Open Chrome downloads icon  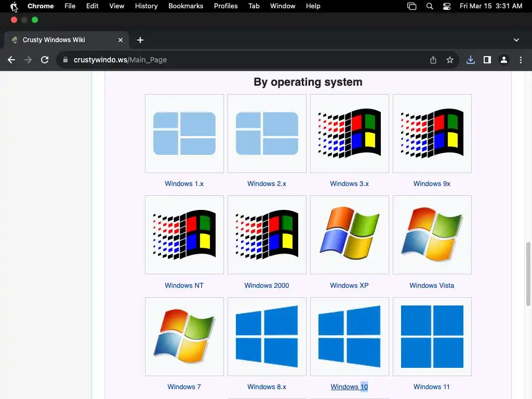[471, 60]
